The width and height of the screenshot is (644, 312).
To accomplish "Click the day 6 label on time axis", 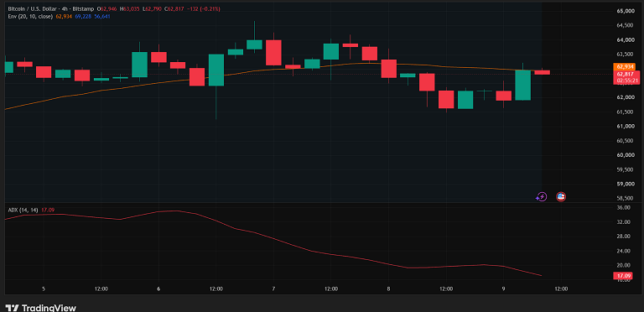I will tap(158, 289).
